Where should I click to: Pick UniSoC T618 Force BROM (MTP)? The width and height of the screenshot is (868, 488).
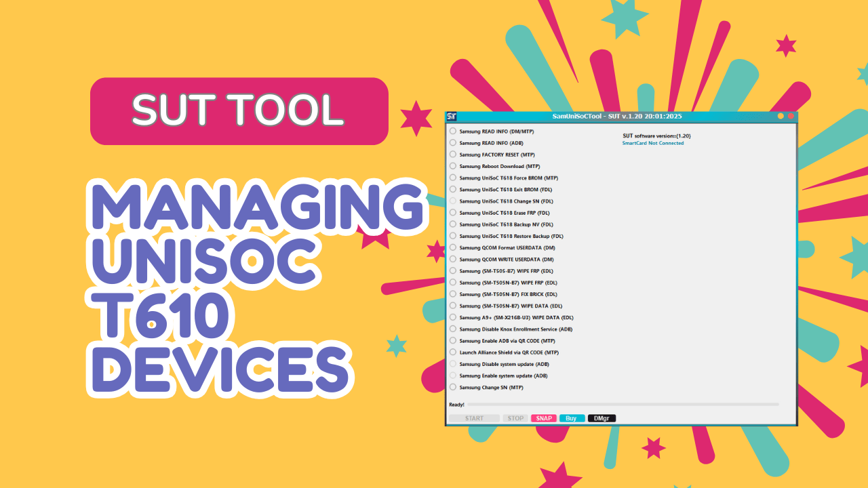pyautogui.click(x=453, y=178)
